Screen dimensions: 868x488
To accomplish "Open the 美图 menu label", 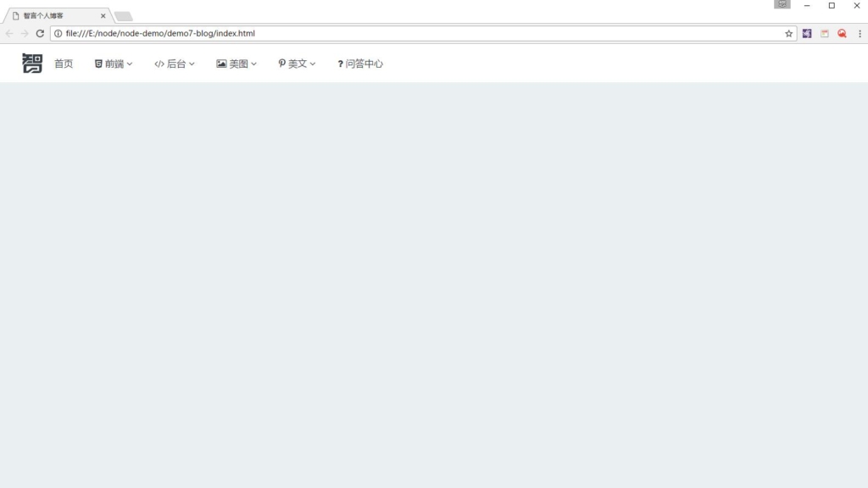I will tap(238, 64).
